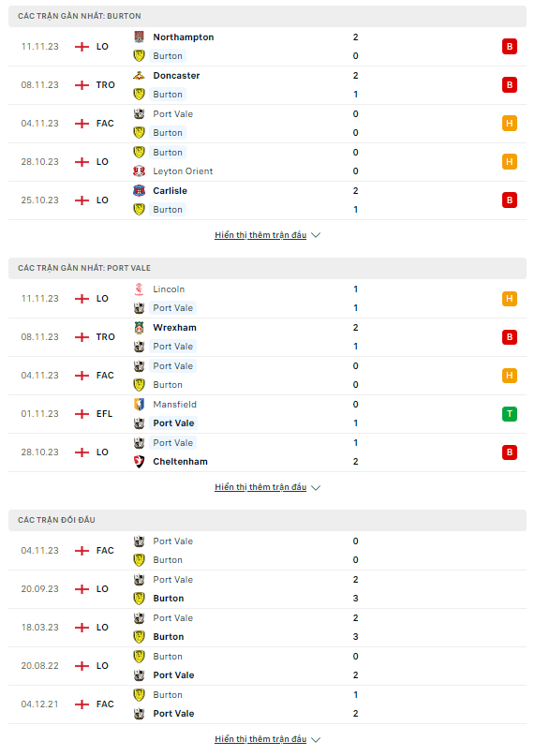Click the Carlisle team badge
This screenshot has height=756, width=535.
pyautogui.click(x=139, y=190)
